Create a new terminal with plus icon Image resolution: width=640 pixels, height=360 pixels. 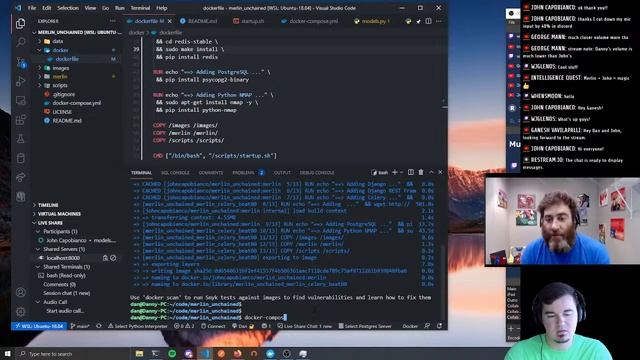pos(395,172)
